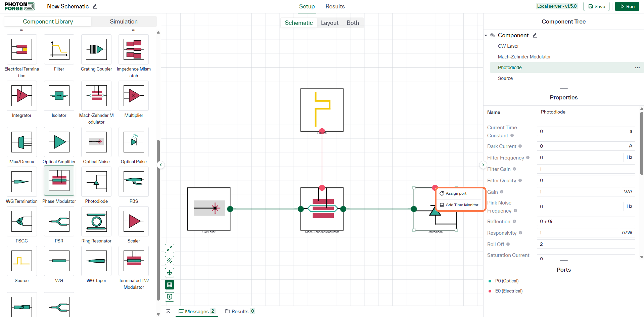644x317 pixels.
Task: Rename Component with the pencil icon
Action: point(535,35)
